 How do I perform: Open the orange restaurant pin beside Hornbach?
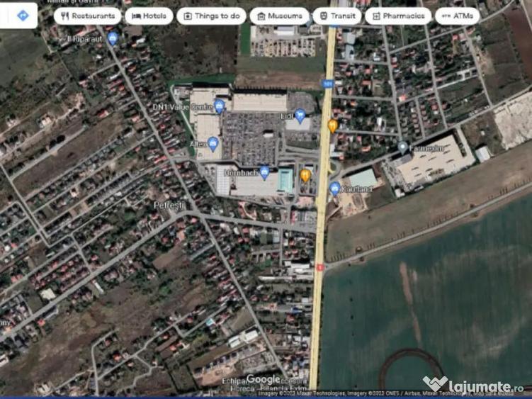tap(305, 175)
